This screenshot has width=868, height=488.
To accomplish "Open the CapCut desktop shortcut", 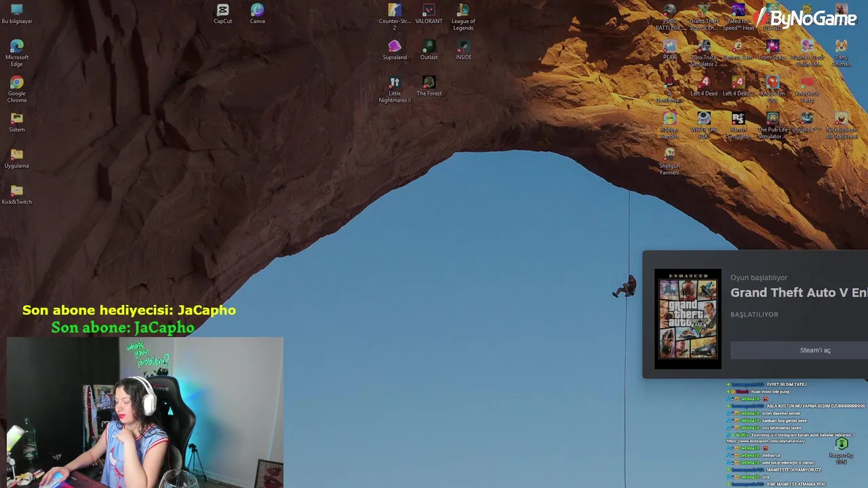I will (x=223, y=14).
